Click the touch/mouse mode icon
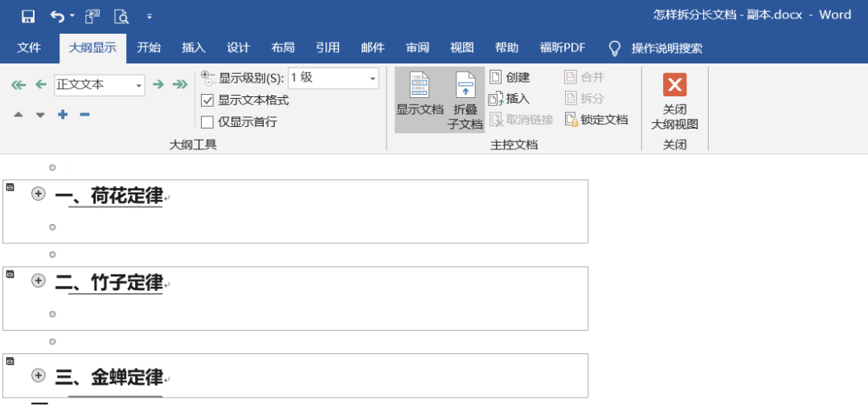This screenshot has height=420, width=868. 92,17
